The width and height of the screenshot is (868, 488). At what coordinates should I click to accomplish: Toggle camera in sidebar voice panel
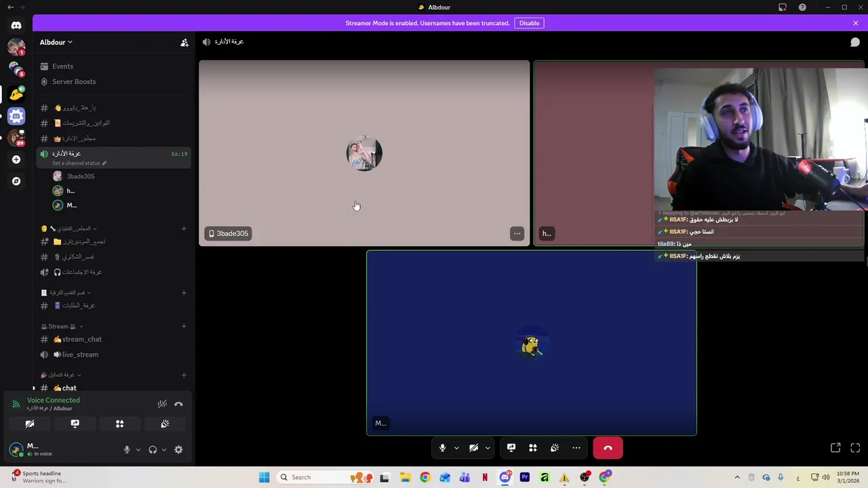[x=30, y=424]
